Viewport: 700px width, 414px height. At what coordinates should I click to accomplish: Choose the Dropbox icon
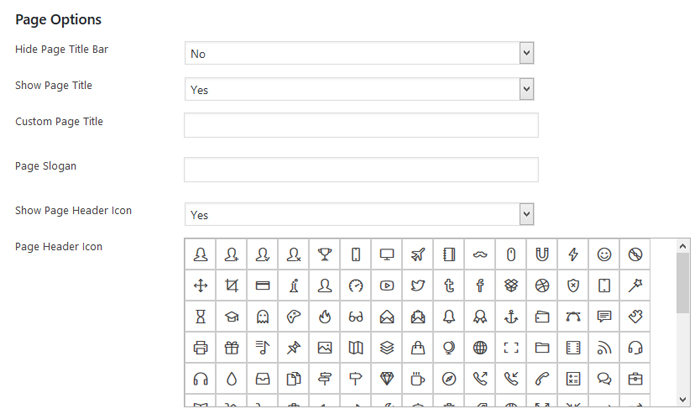[511, 285]
